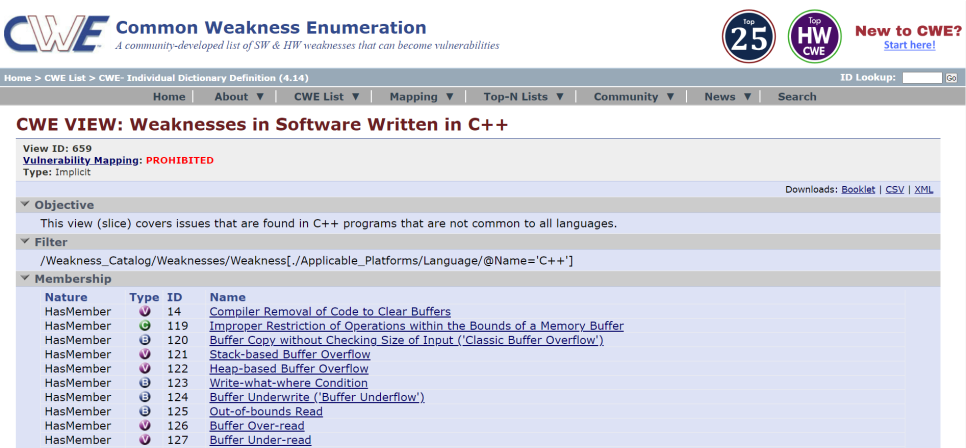This screenshot has height=448, width=966.
Task: Open the Community dropdown menu
Action: (634, 97)
